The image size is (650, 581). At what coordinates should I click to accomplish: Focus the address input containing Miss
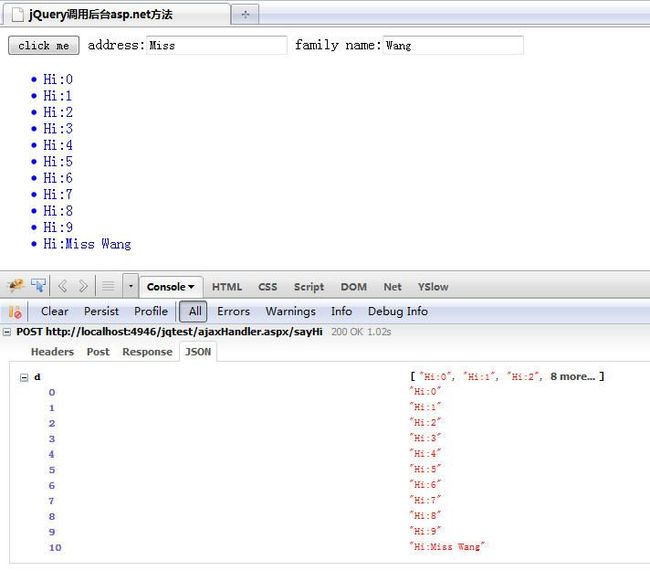pyautogui.click(x=216, y=45)
